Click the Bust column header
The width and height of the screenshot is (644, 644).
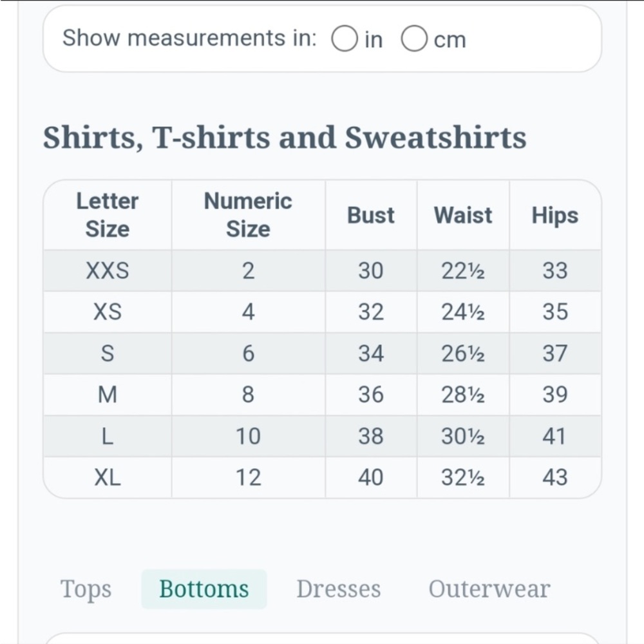[371, 215]
